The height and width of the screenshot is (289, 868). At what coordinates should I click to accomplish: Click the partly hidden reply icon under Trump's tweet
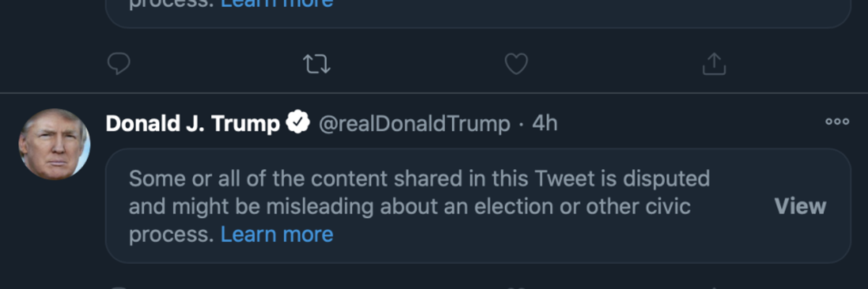pos(119,287)
